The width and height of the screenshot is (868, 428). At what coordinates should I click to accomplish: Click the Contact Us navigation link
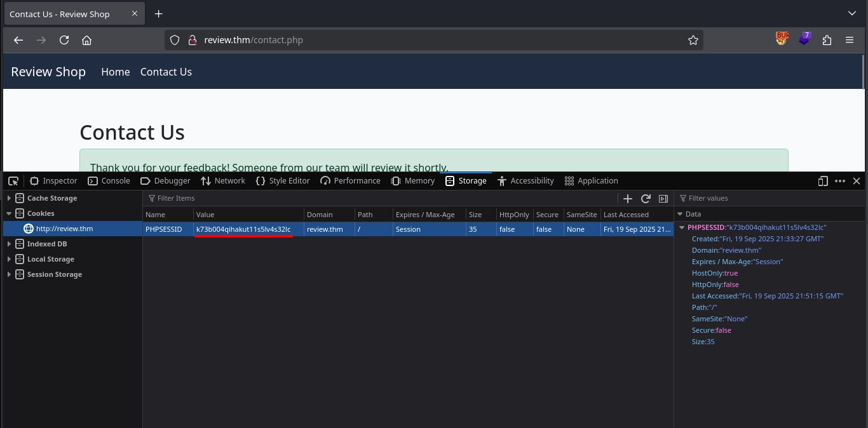(166, 72)
